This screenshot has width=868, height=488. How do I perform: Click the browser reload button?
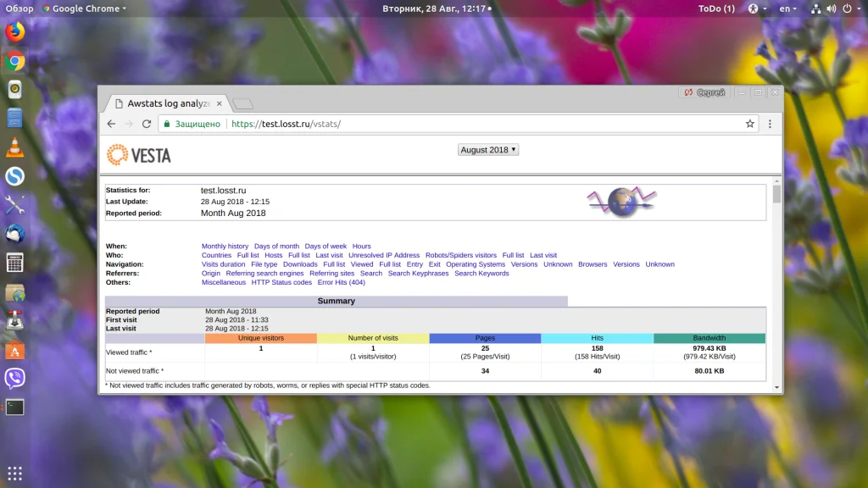click(x=147, y=124)
